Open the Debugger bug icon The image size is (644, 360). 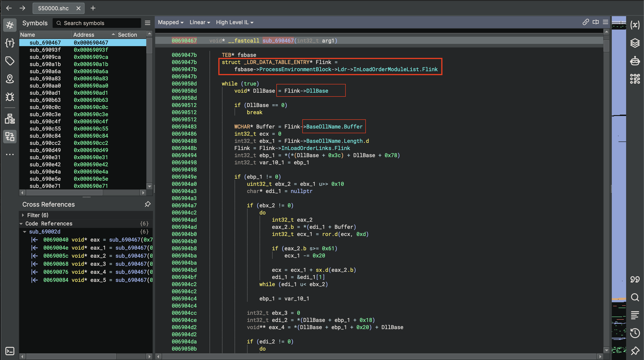coord(10,97)
